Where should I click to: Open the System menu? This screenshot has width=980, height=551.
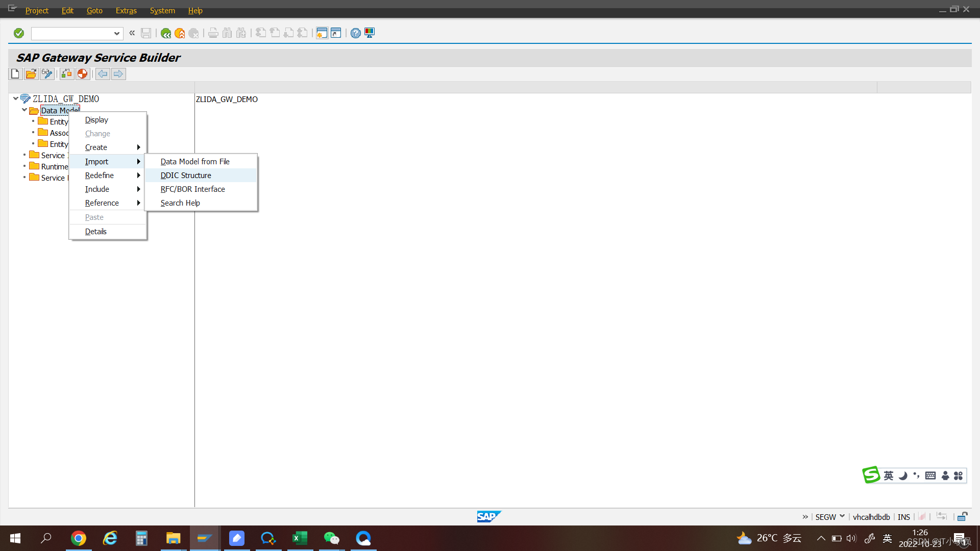click(162, 10)
